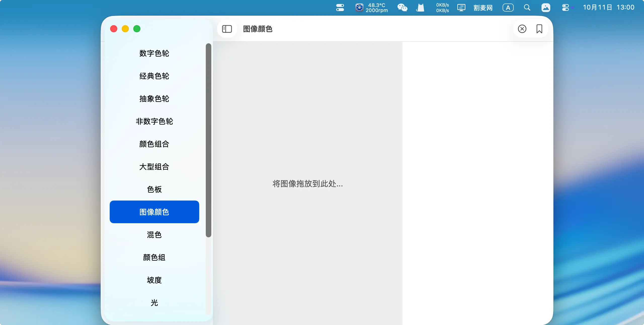Click the circled X clear icon

(522, 29)
